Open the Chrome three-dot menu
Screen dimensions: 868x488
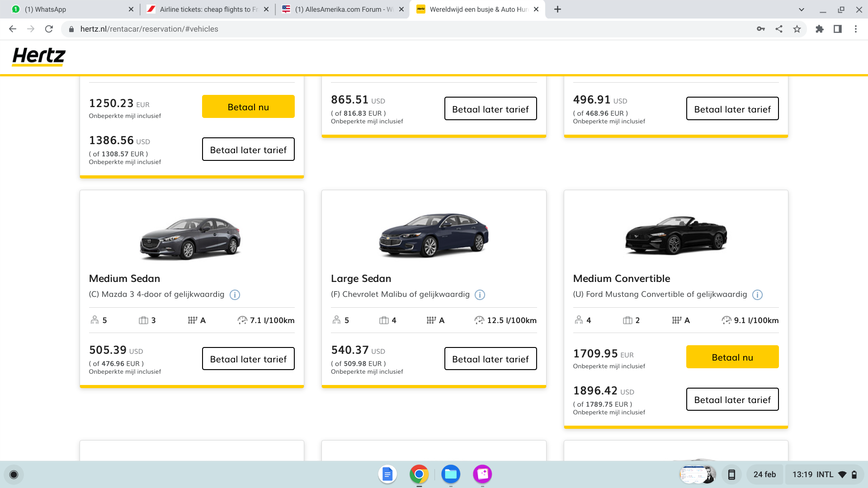(x=856, y=29)
